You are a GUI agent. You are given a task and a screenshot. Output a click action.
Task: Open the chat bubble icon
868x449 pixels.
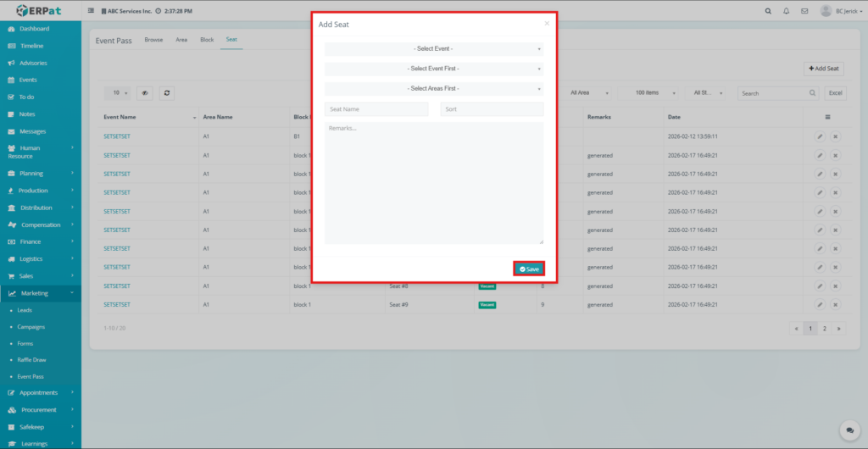click(x=849, y=430)
